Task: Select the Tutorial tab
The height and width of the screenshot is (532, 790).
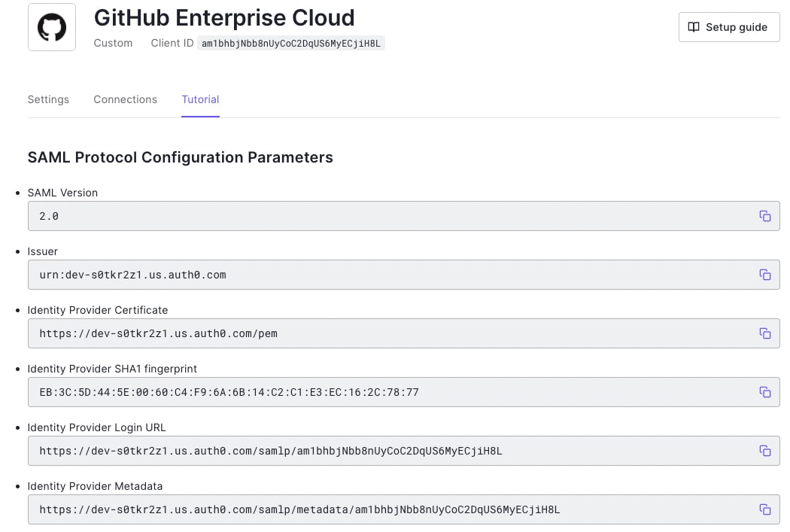Action: coord(201,100)
